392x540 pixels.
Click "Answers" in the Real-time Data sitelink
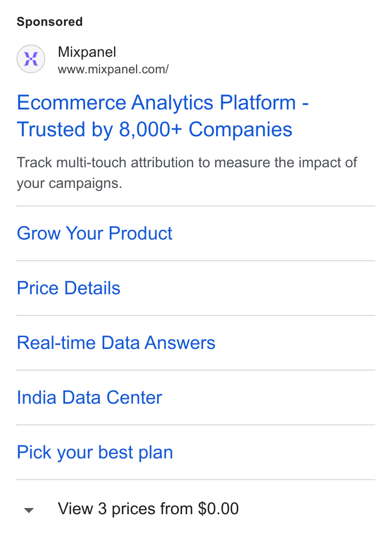click(x=180, y=343)
